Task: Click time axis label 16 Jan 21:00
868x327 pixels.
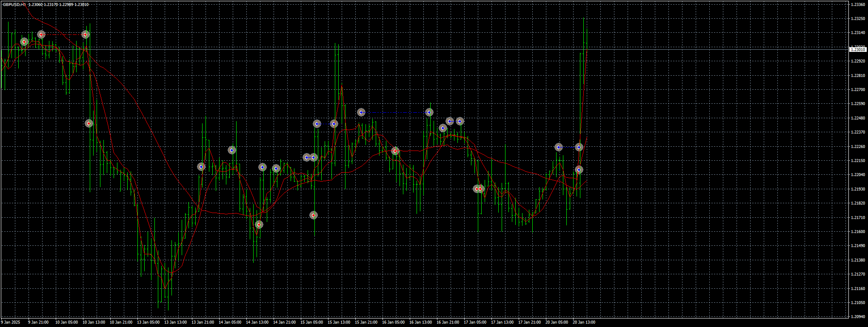Action: click(448, 322)
